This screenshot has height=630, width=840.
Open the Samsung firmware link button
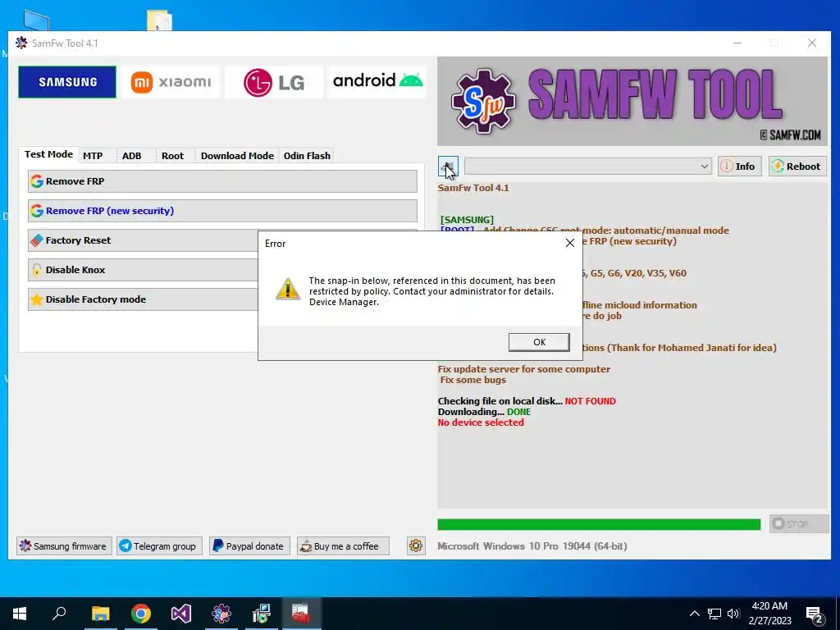click(x=64, y=546)
